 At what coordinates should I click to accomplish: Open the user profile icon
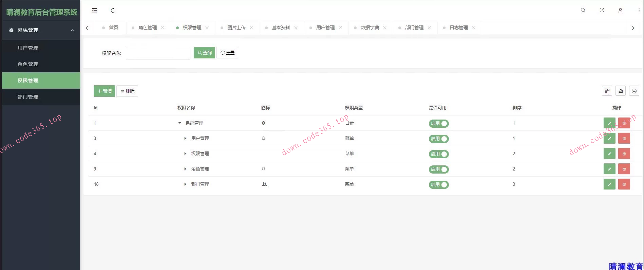[620, 11]
